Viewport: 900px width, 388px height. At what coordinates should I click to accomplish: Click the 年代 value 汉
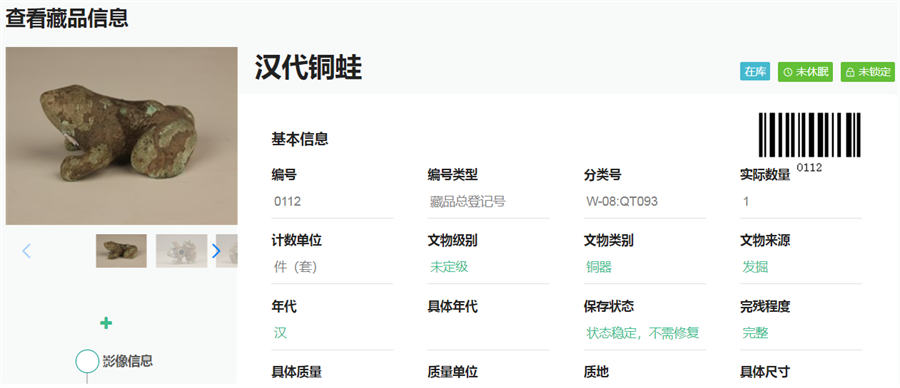click(280, 333)
